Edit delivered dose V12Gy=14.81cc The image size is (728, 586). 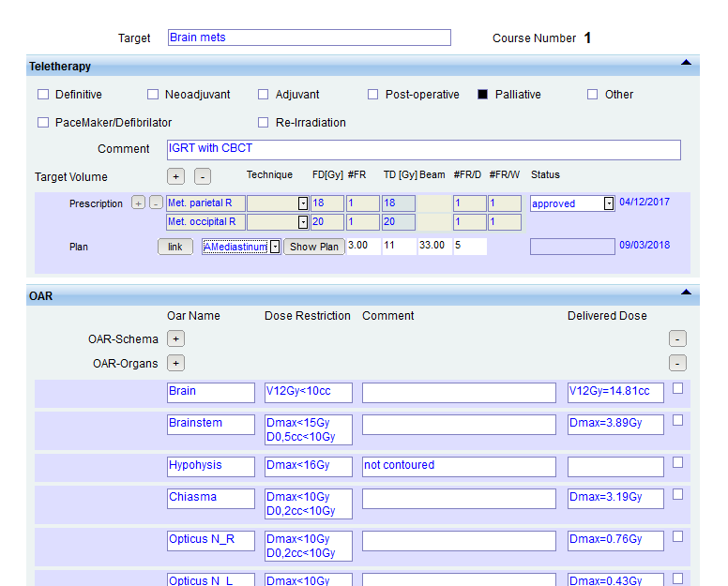click(x=615, y=393)
